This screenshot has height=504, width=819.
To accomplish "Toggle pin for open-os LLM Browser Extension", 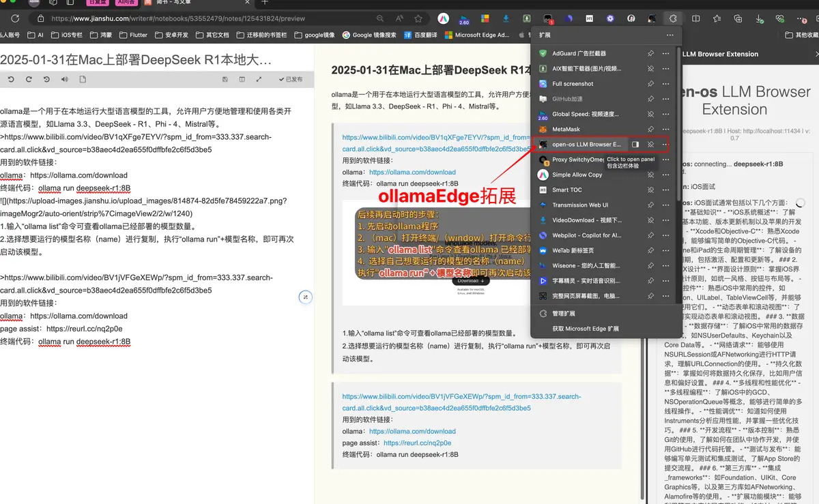I will coord(650,145).
